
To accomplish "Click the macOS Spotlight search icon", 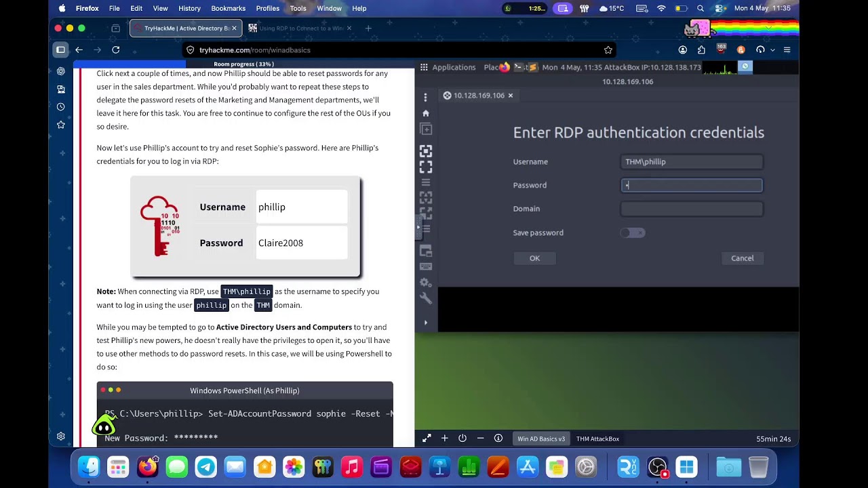I will point(701,8).
